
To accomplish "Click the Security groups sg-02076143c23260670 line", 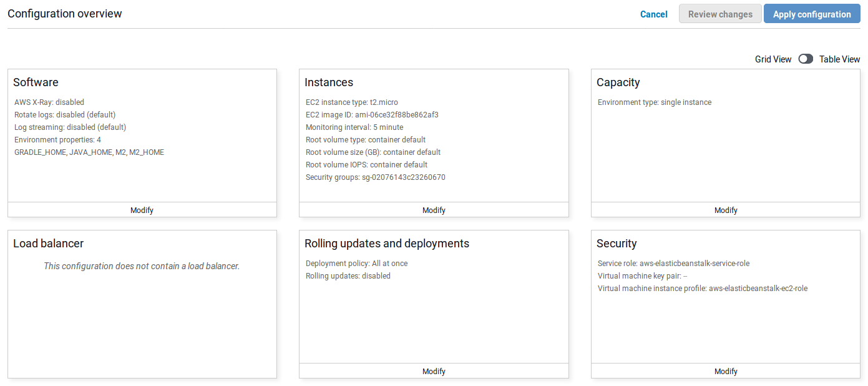I will 376,177.
